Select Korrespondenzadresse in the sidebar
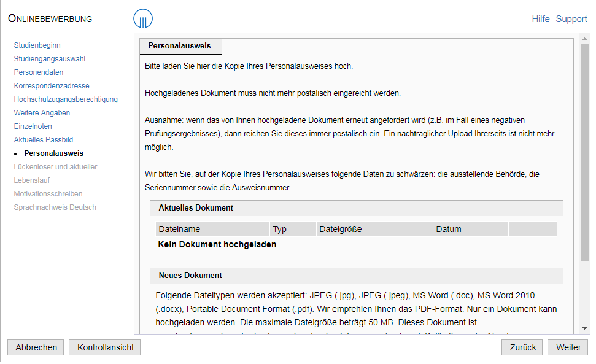This screenshot has height=364, width=596. 52,86
